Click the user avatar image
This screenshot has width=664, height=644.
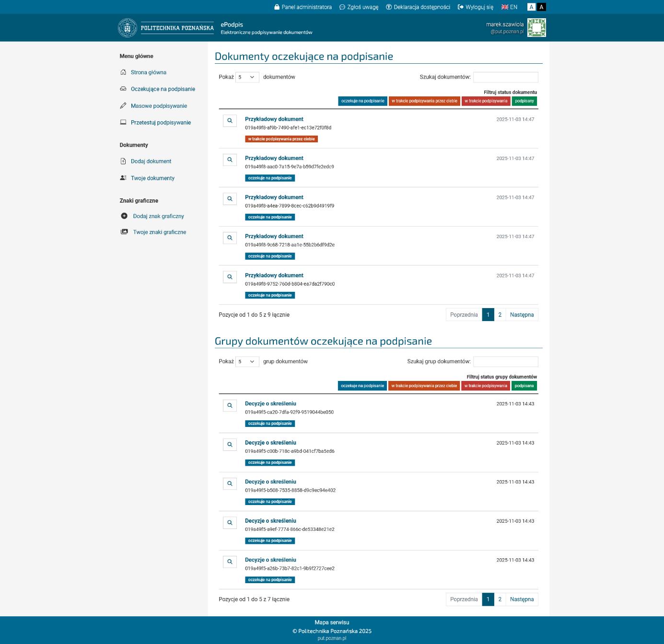536,28
